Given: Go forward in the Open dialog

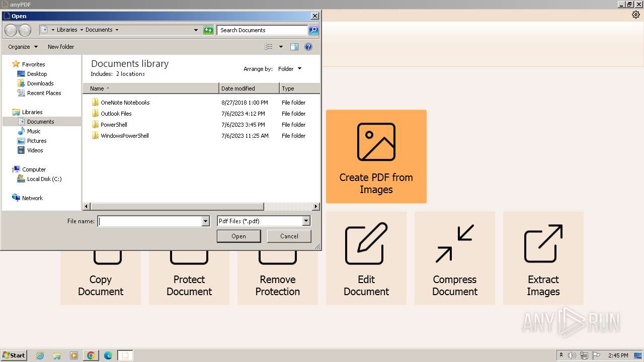Looking at the screenshot, I should click(x=25, y=30).
